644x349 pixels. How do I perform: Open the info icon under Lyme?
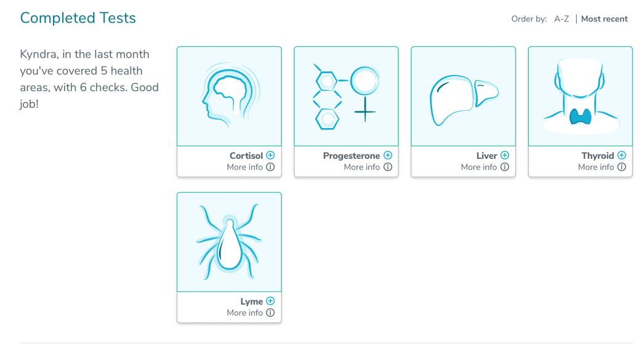click(x=270, y=313)
